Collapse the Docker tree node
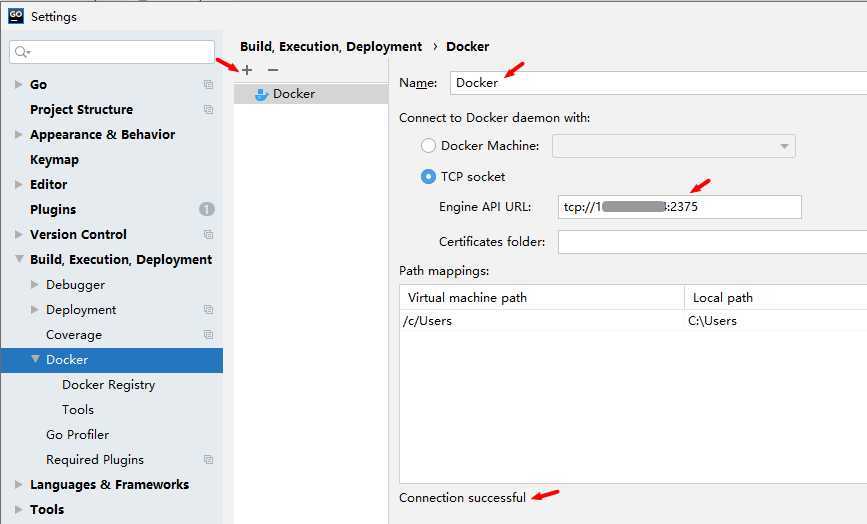867x524 pixels. click(x=35, y=359)
